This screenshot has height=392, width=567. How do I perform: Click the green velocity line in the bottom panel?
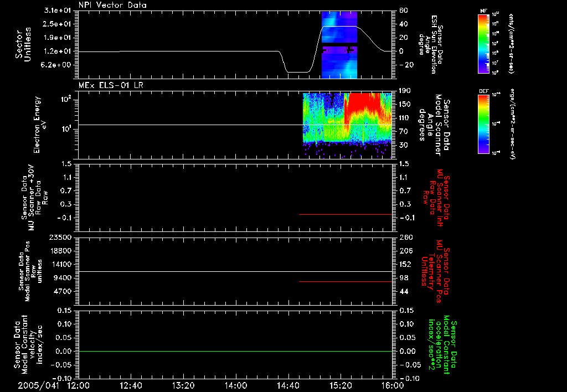pyautogui.click(x=235, y=351)
